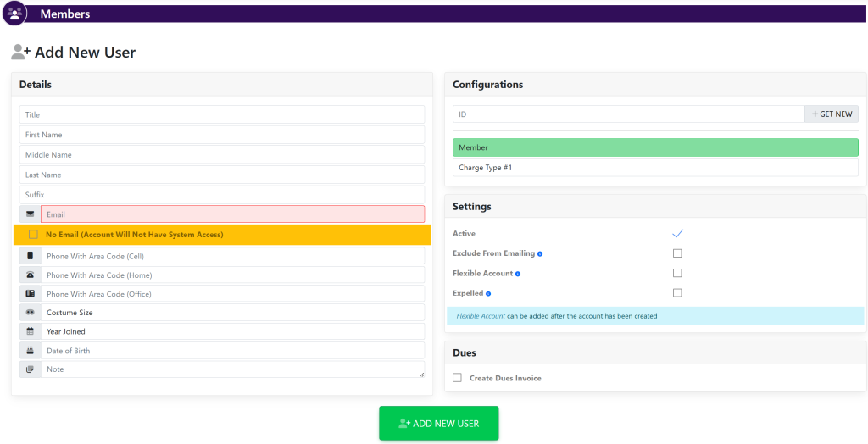Image resolution: width=868 pixels, height=444 pixels.
Task: Open the Costume Size dropdown
Action: click(231, 313)
